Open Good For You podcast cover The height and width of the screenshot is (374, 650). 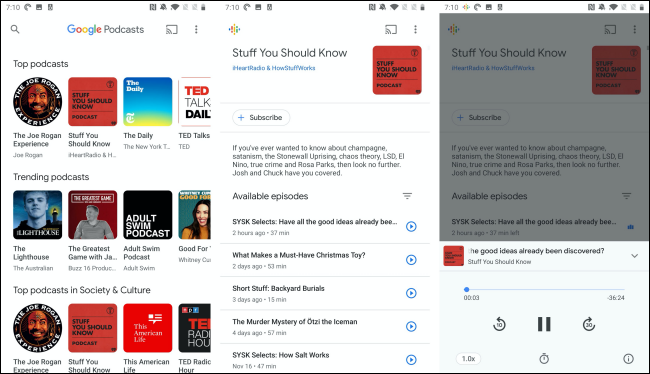point(194,215)
